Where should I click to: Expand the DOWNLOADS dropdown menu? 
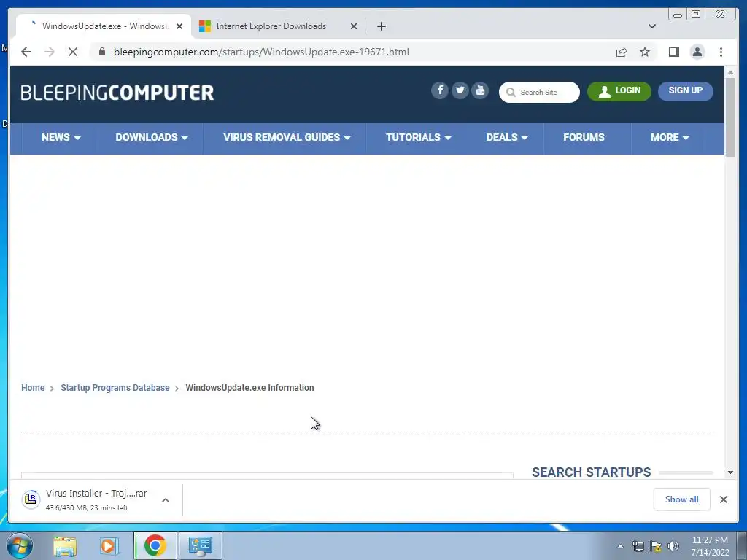pyautogui.click(x=152, y=138)
